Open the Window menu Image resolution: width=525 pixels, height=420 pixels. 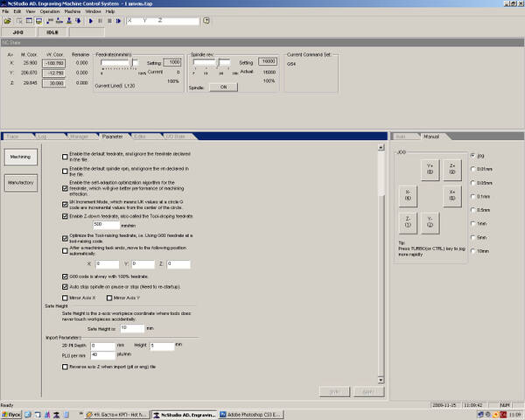(x=93, y=11)
